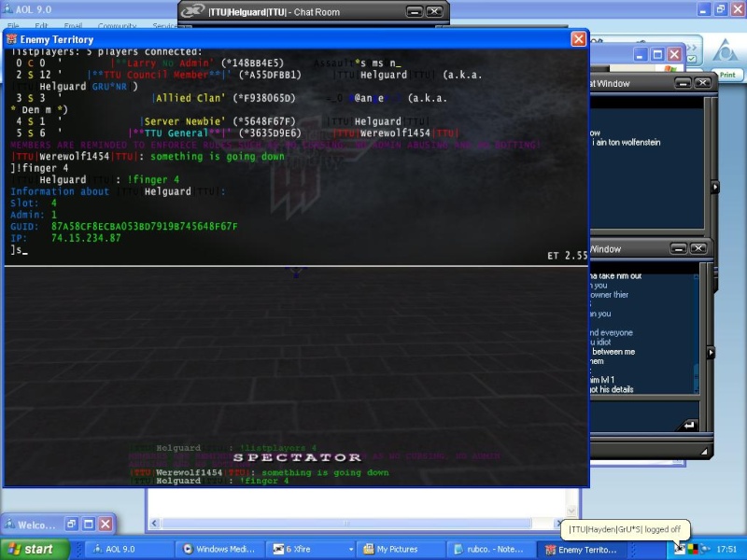
Task: Minimize the AOL 9.0 main window
Action: 703,9
